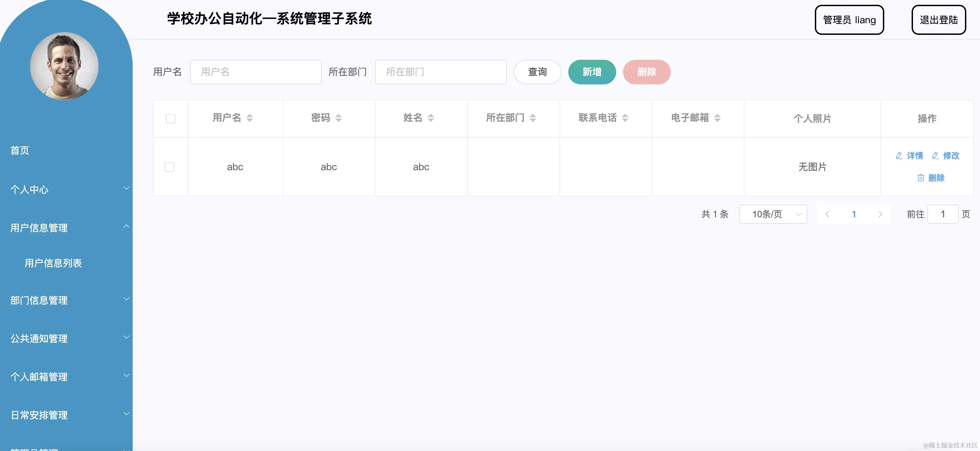Check the checkbox for the abc user row
Viewport: 980px width, 451px height.
point(170,167)
